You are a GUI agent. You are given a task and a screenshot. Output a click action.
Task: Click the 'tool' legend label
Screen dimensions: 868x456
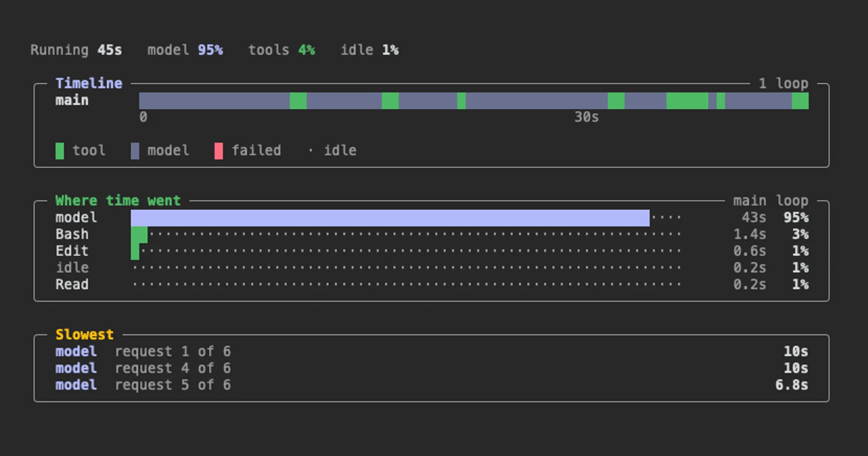coord(89,151)
